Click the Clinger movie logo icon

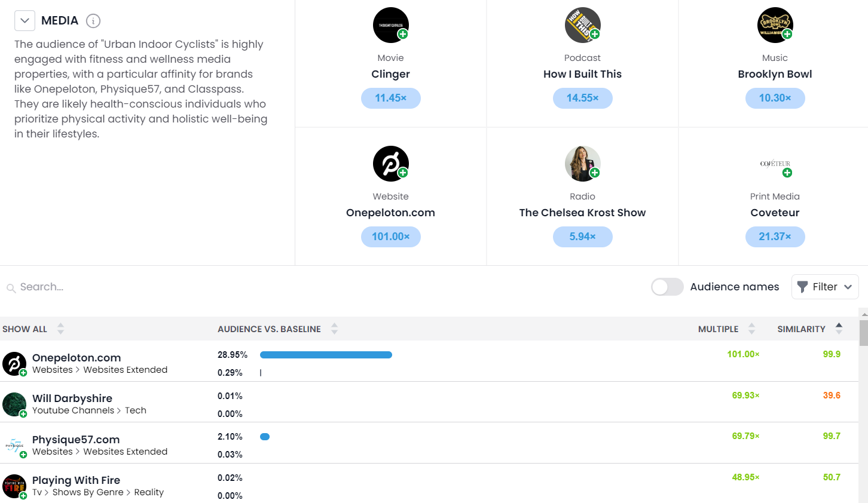tap(390, 25)
